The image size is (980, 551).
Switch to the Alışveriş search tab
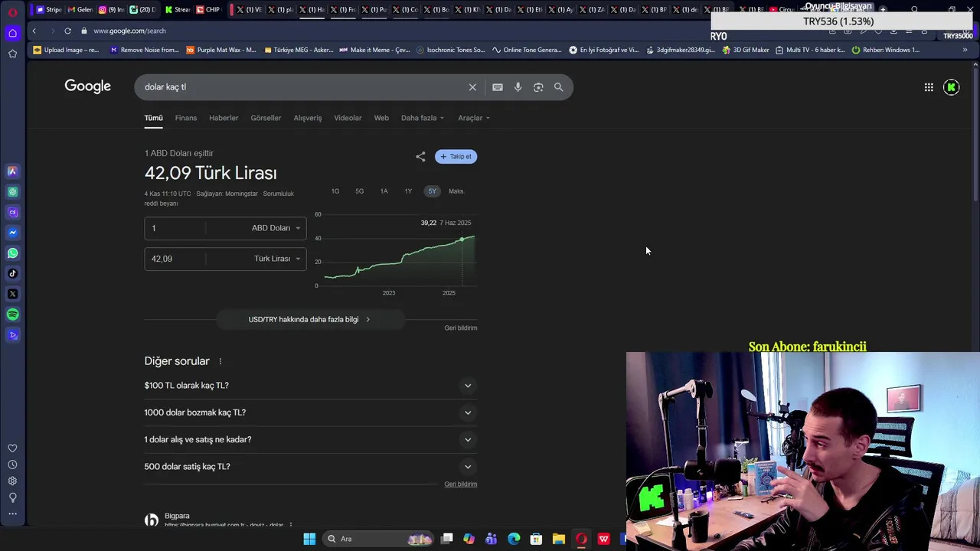point(308,118)
